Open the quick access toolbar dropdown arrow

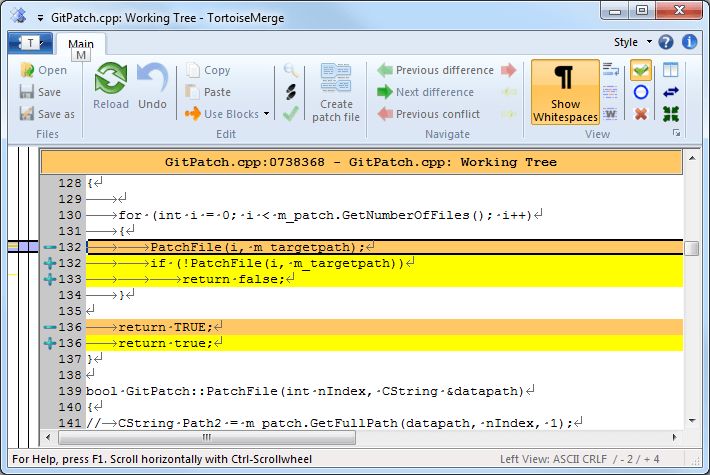click(x=40, y=18)
